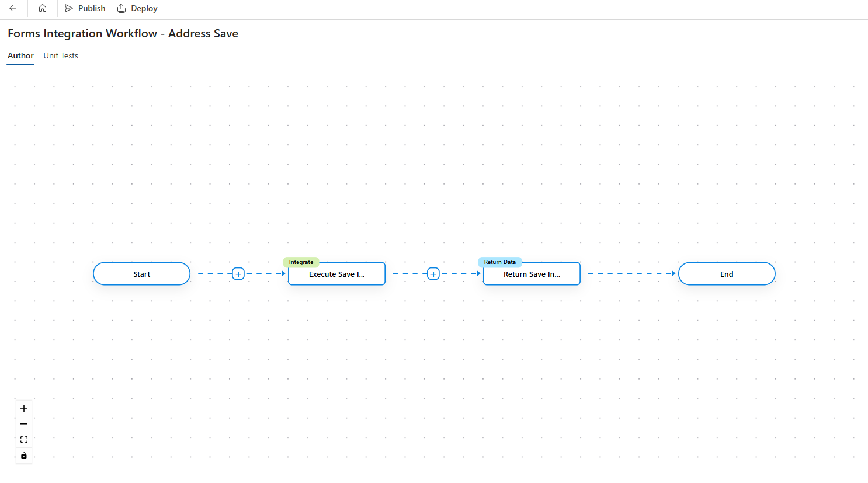Select the End node
Image resolution: width=868 pixels, height=483 pixels.
tap(727, 274)
